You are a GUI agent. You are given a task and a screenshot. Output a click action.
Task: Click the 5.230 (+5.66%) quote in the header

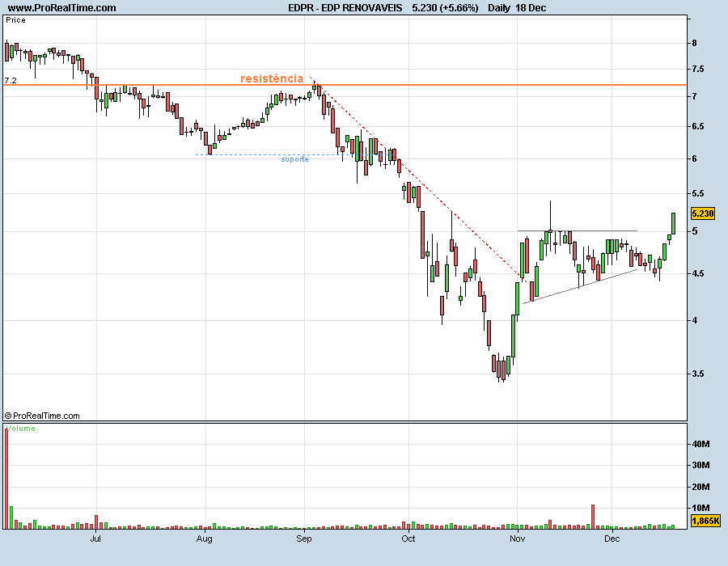(x=445, y=8)
